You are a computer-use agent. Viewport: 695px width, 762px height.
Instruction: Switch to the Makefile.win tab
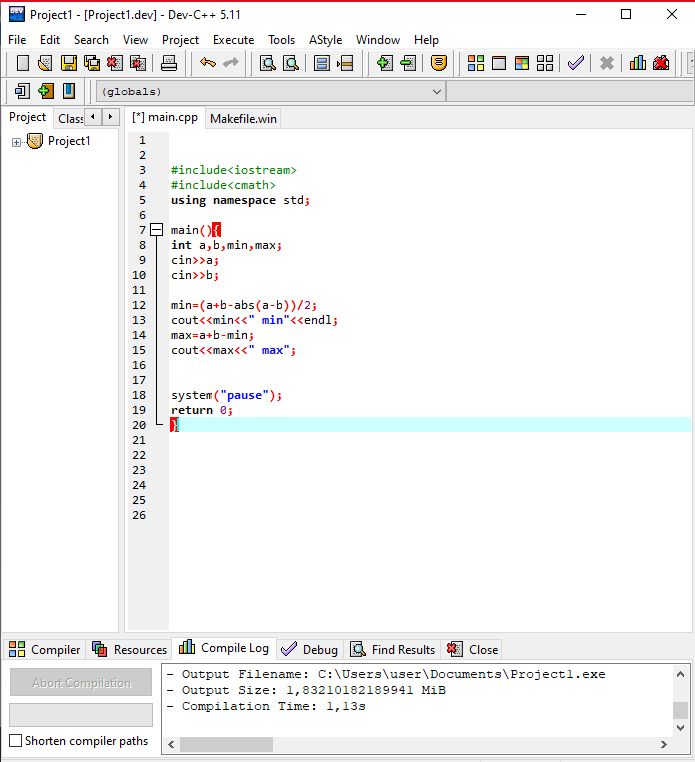point(243,119)
